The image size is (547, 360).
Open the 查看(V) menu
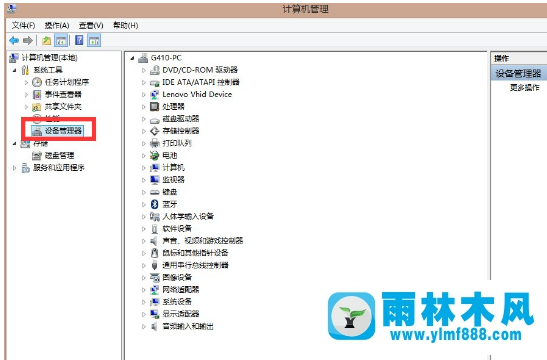[91, 25]
